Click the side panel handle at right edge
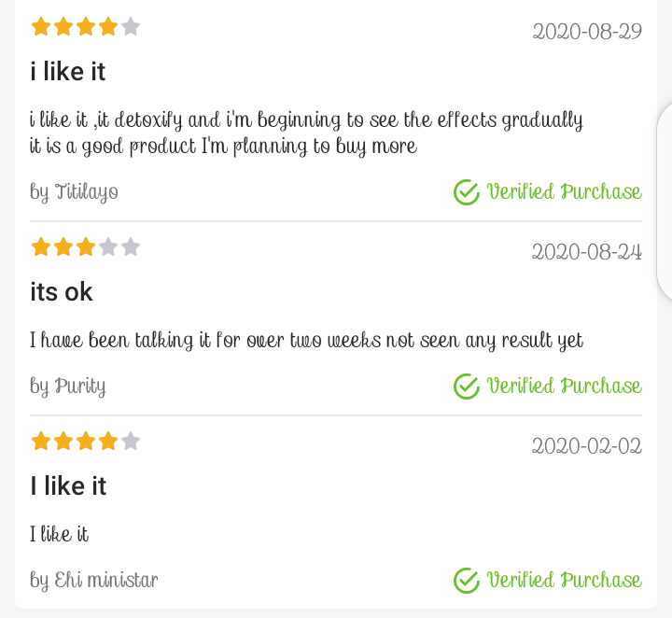 (x=665, y=201)
